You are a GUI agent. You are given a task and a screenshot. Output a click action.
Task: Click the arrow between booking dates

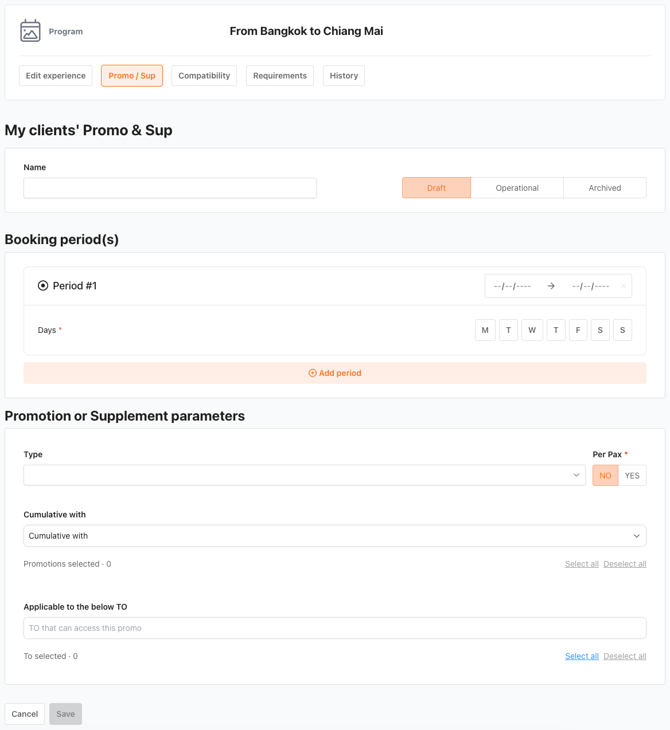tap(551, 286)
